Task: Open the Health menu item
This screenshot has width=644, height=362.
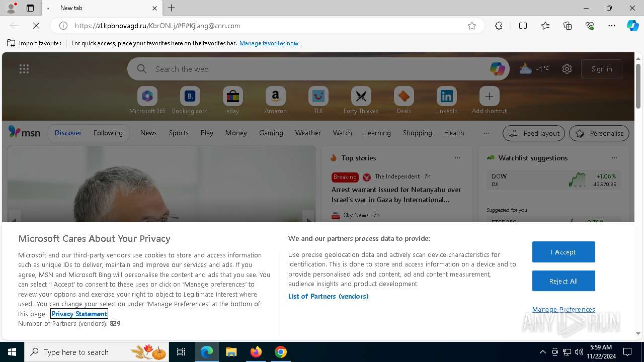Action: click(x=454, y=133)
